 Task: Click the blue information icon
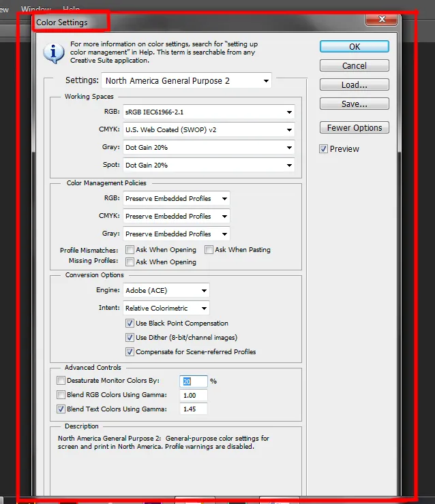(53, 52)
